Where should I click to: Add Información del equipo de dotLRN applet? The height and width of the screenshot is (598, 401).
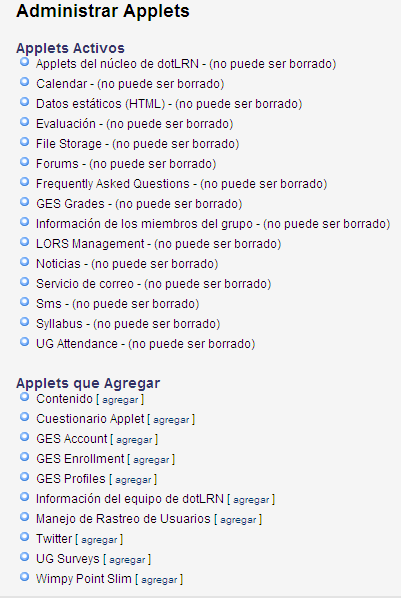(251, 500)
